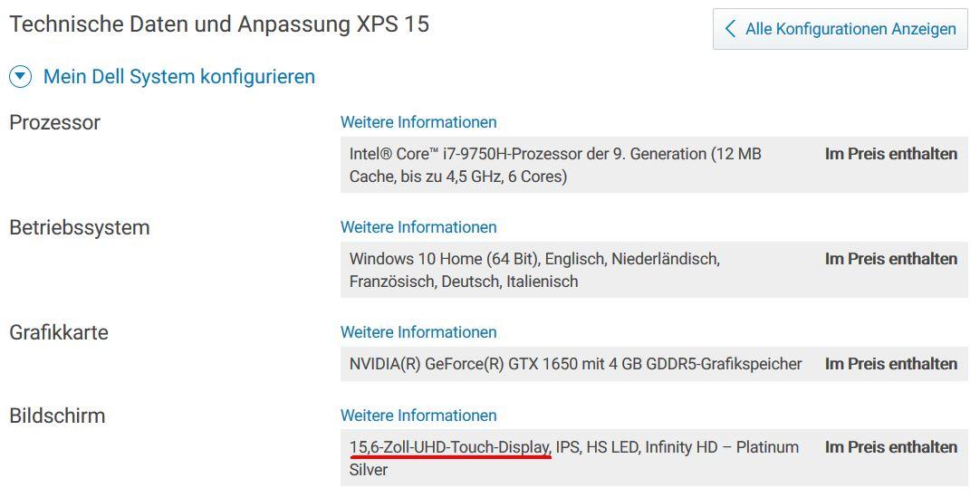Select the Intel Core i7-9750H processor option
The height and width of the screenshot is (497, 980).
(555, 165)
